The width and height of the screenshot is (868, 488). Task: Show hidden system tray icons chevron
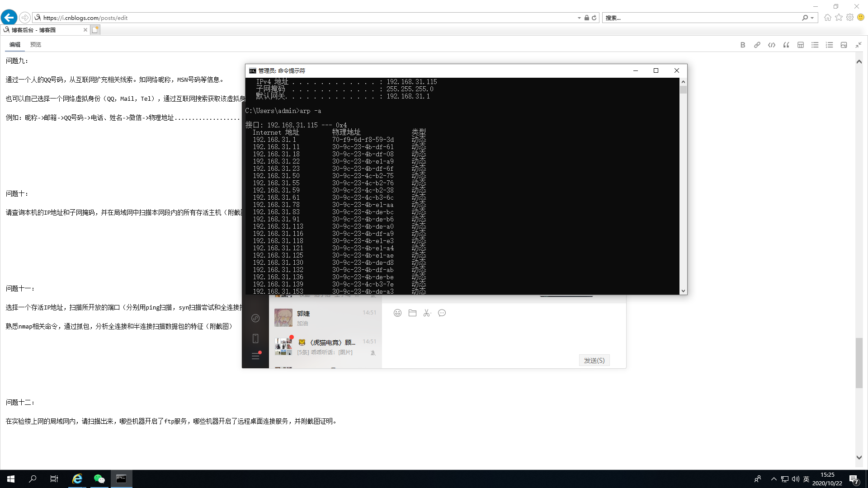(774, 479)
